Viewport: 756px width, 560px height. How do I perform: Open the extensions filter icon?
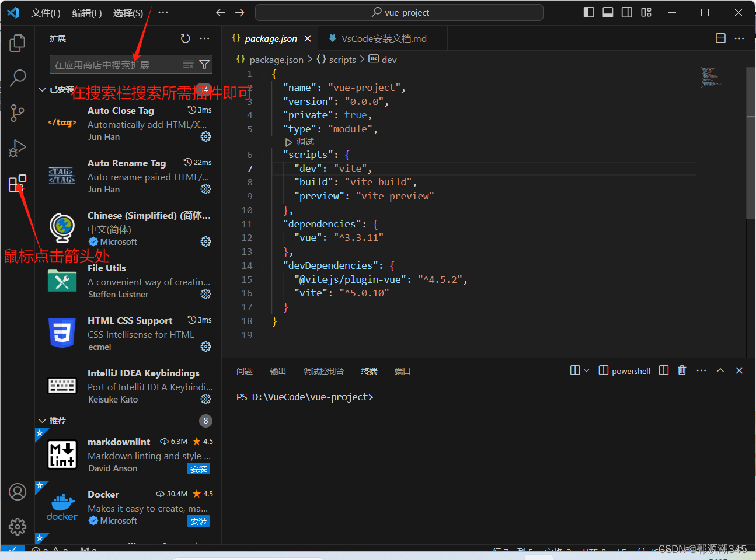(x=204, y=64)
